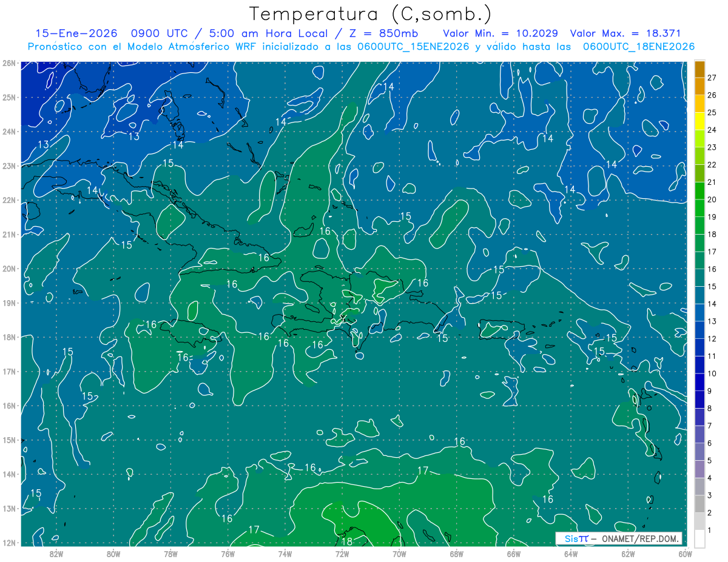The height and width of the screenshot is (562, 728).
Task: Click latitude axis label "17N"
Action: pos(8,371)
